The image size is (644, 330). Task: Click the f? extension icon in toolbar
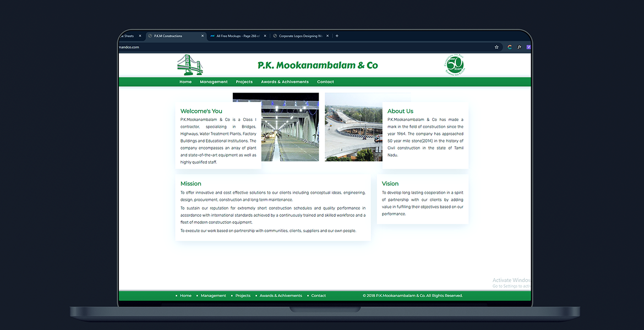click(x=519, y=47)
